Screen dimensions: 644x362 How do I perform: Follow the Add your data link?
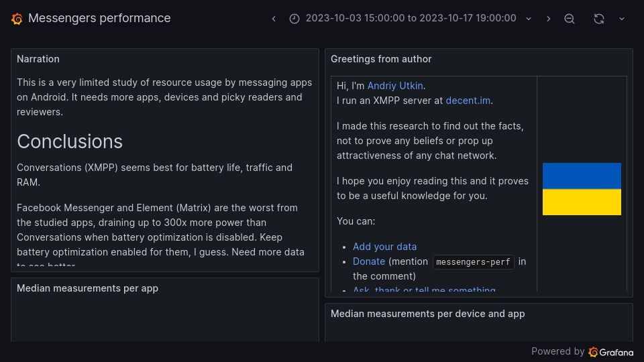[x=384, y=247]
